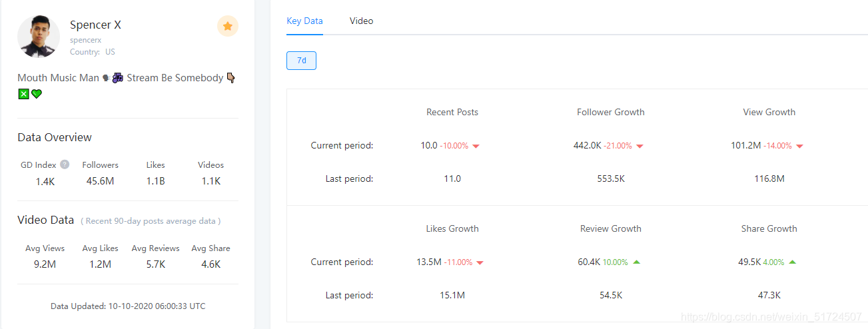Click the Avg Views value 9.2M
868x329 pixels.
(45, 264)
